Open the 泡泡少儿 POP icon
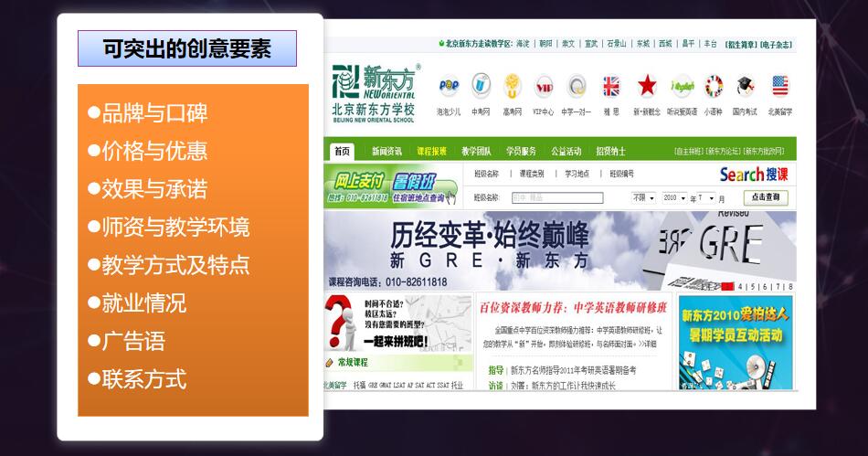This screenshot has height=456, width=868. pyautogui.click(x=449, y=86)
